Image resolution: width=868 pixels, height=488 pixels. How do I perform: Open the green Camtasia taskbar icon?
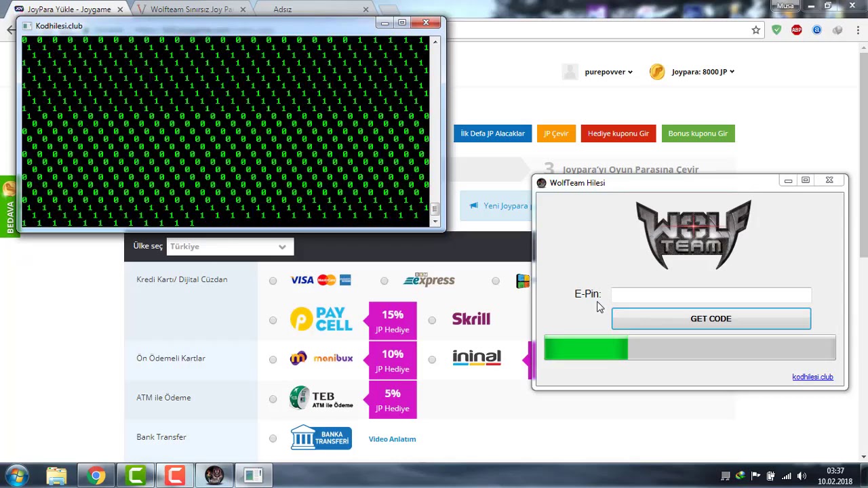(x=136, y=476)
